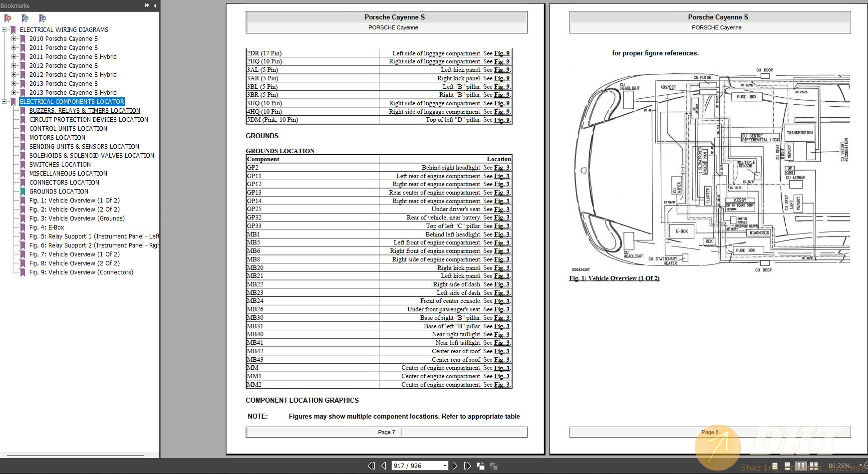Image resolution: width=868 pixels, height=474 pixels.
Task: Open the page number dropdown 917 / 926
Action: (445, 466)
